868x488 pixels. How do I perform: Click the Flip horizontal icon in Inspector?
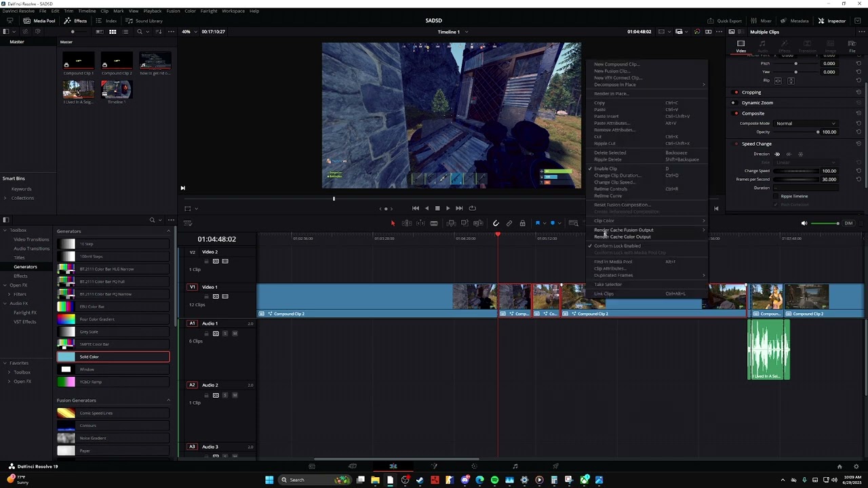[778, 81]
